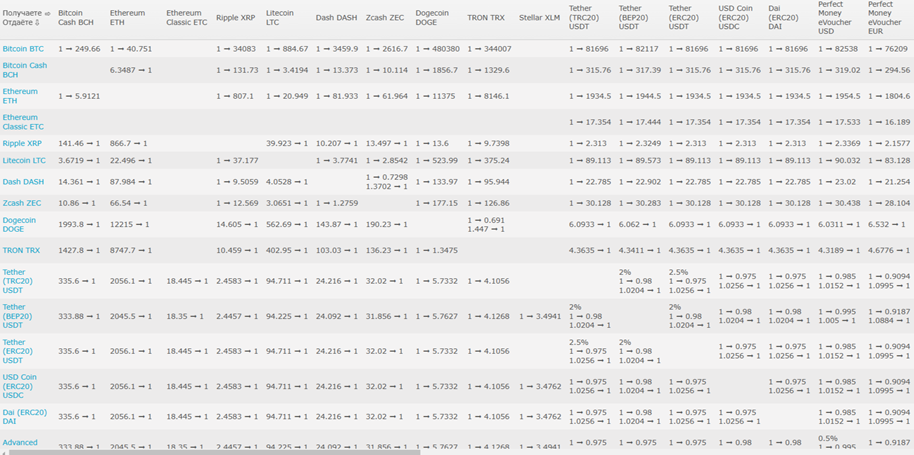Select the rate 12215 → 1 in Dogecoin row

click(131, 224)
